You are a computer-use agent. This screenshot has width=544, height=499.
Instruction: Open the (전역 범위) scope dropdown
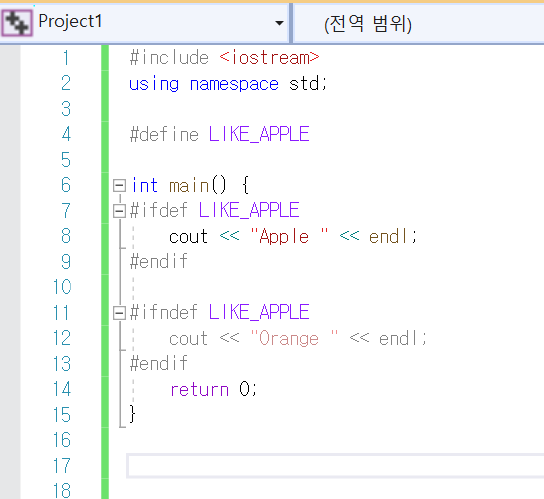point(418,23)
